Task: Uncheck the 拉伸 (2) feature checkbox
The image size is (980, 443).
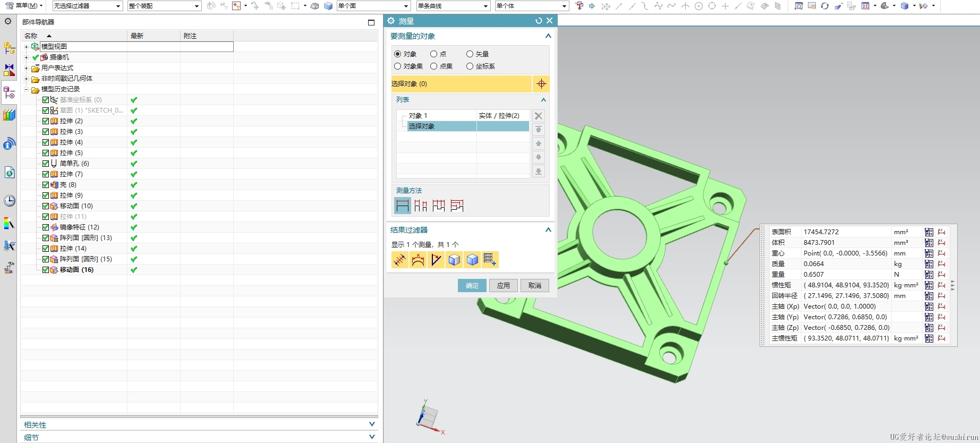Action: (x=46, y=121)
